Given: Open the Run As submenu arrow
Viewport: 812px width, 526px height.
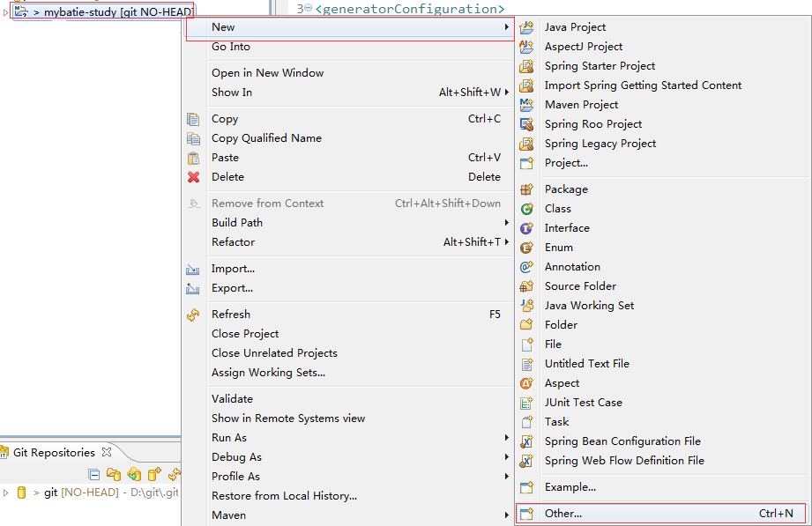Looking at the screenshot, I should pyautogui.click(x=506, y=438).
